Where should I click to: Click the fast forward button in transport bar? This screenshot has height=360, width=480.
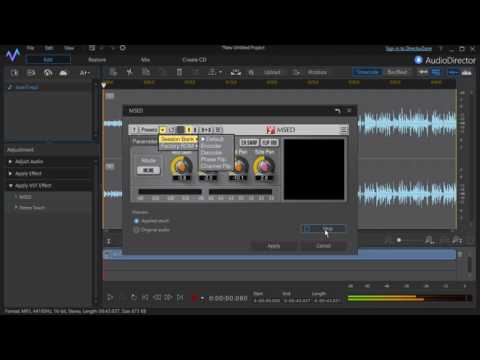[x=168, y=298]
